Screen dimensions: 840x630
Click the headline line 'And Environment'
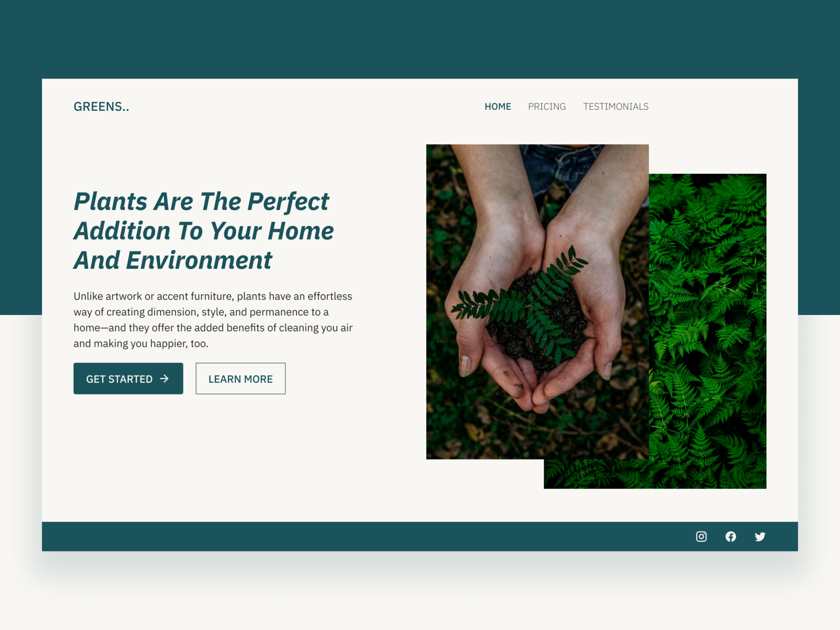[x=173, y=260]
